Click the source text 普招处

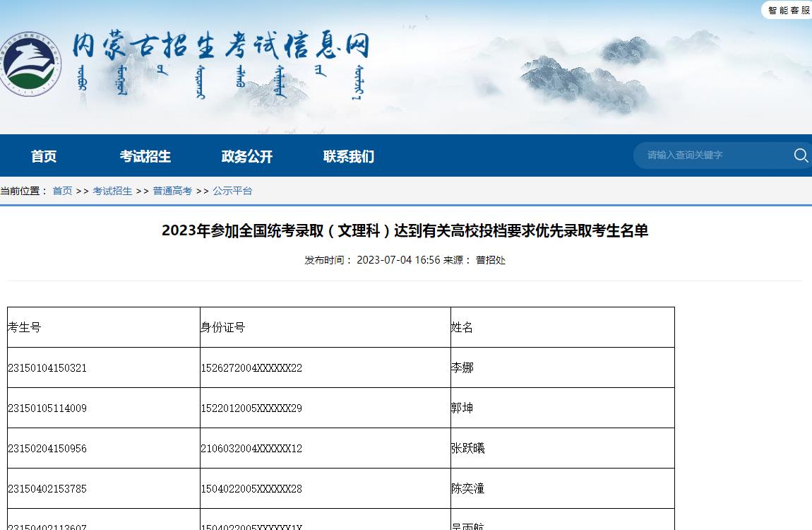[491, 259]
